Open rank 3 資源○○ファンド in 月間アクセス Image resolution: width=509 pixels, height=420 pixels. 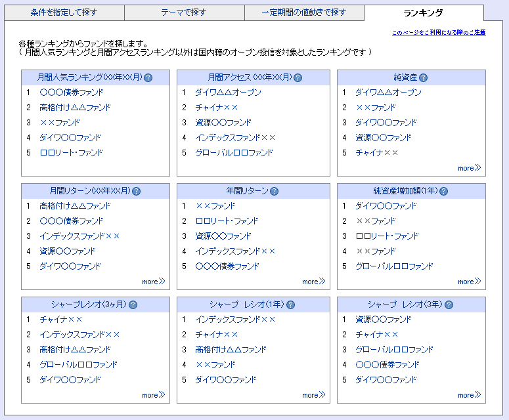[x=223, y=123]
